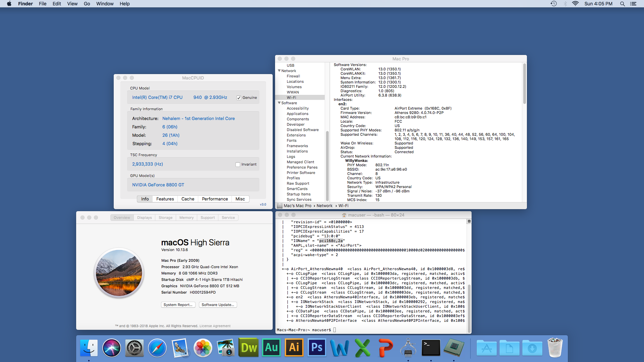This screenshot has height=362, width=644.
Task: Click System Information sidebar scrollbar
Action: point(327,166)
